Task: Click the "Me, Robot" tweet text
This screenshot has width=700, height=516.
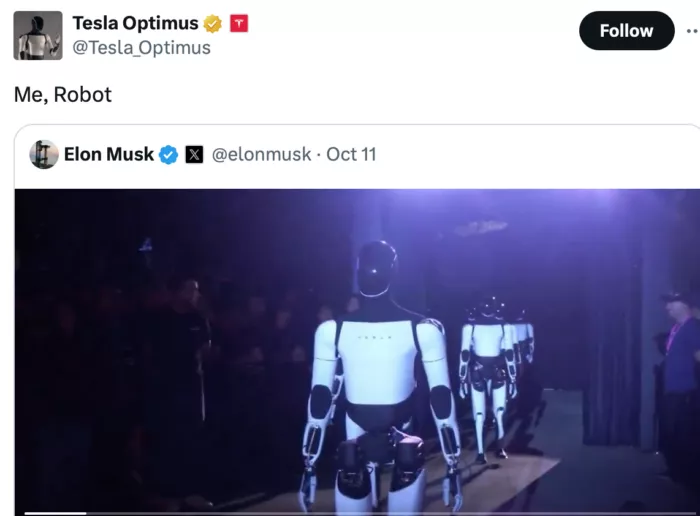Action: [x=63, y=95]
